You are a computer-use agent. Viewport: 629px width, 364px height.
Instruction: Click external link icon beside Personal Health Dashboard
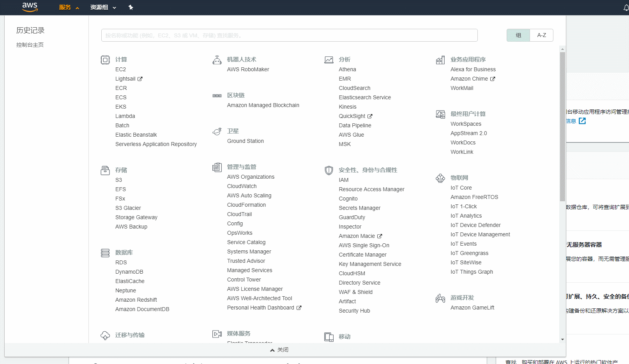tap(299, 308)
